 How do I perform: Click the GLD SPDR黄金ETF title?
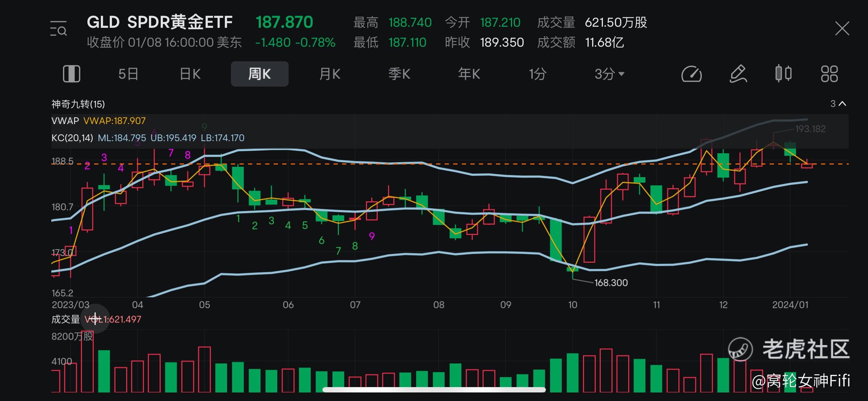pos(160,22)
